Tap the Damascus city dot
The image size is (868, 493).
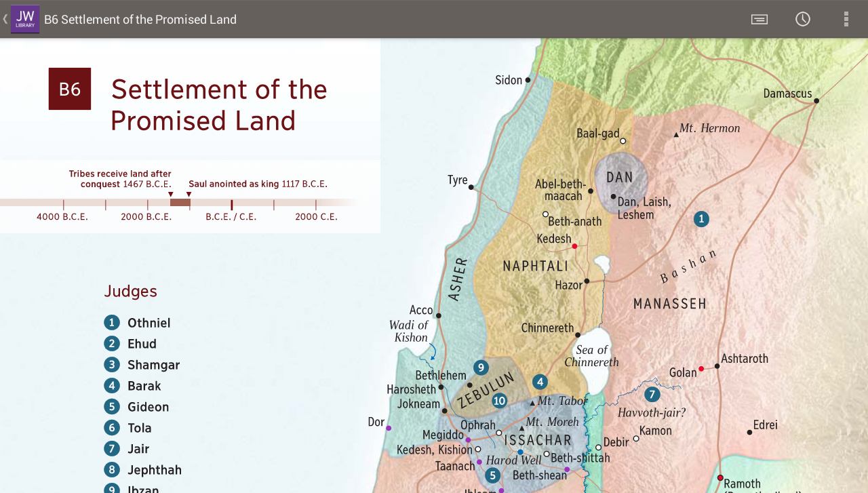pos(816,100)
